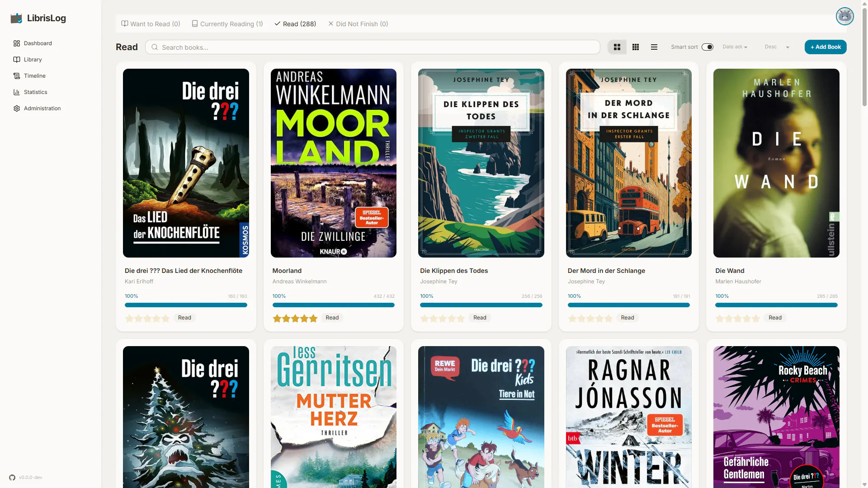
Task: Open Die Klippen des Todes cover
Action: [x=481, y=163]
